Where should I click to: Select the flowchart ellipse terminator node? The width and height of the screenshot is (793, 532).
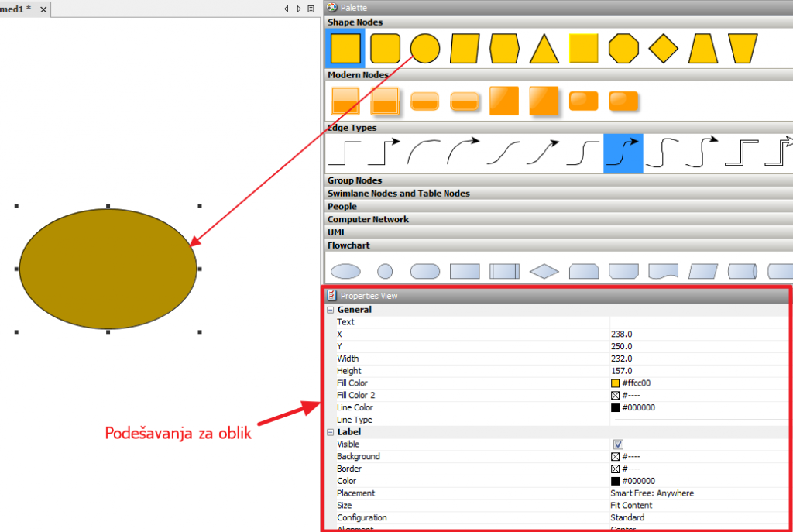(x=345, y=272)
